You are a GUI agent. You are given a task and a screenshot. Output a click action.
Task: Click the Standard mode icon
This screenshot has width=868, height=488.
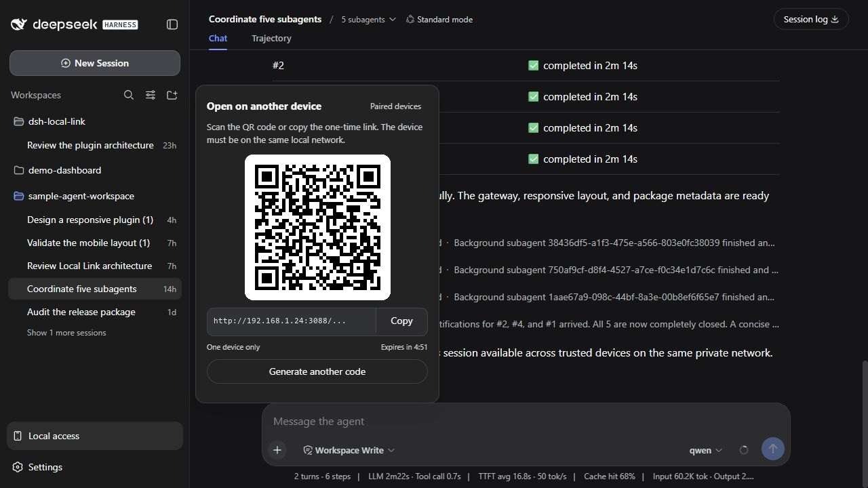pos(410,20)
